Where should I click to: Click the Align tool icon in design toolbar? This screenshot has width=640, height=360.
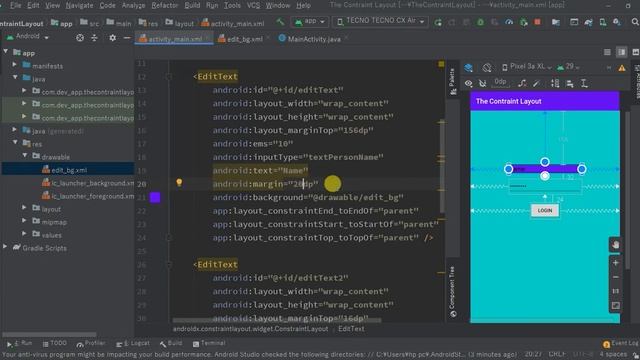[570, 83]
